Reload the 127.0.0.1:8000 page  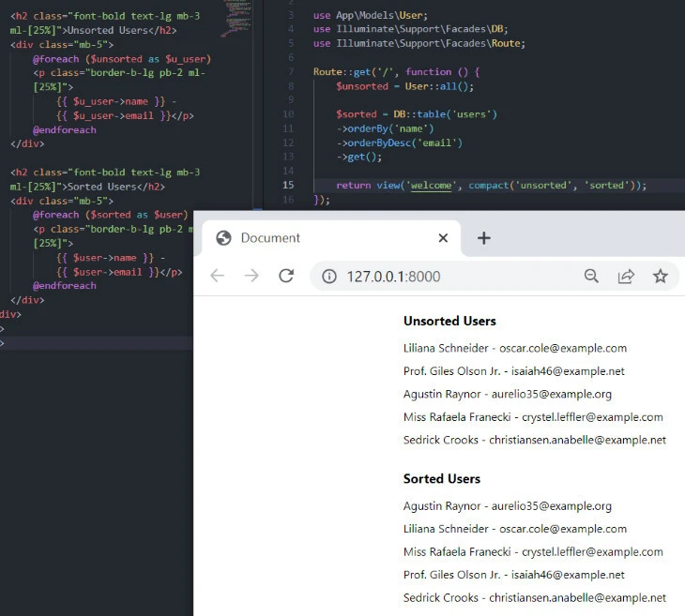(x=286, y=276)
